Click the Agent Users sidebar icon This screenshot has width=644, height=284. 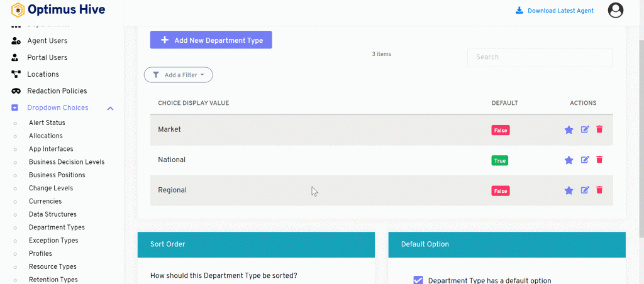pos(16,41)
